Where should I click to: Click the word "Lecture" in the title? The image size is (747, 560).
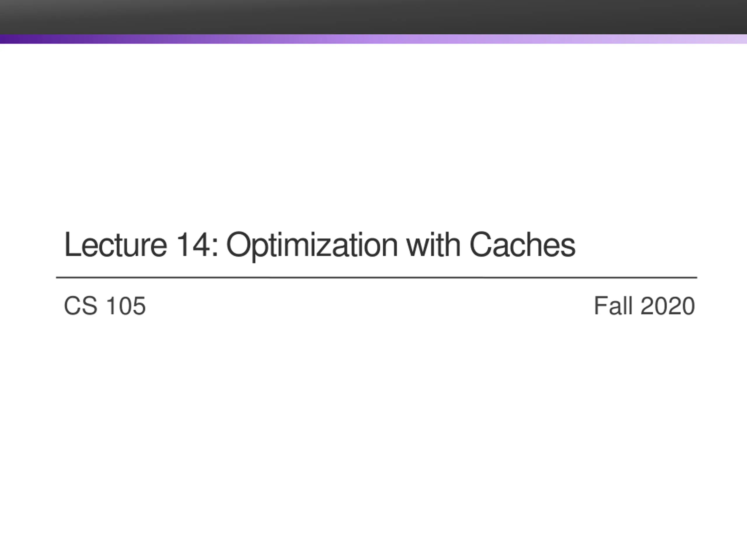pos(116,245)
